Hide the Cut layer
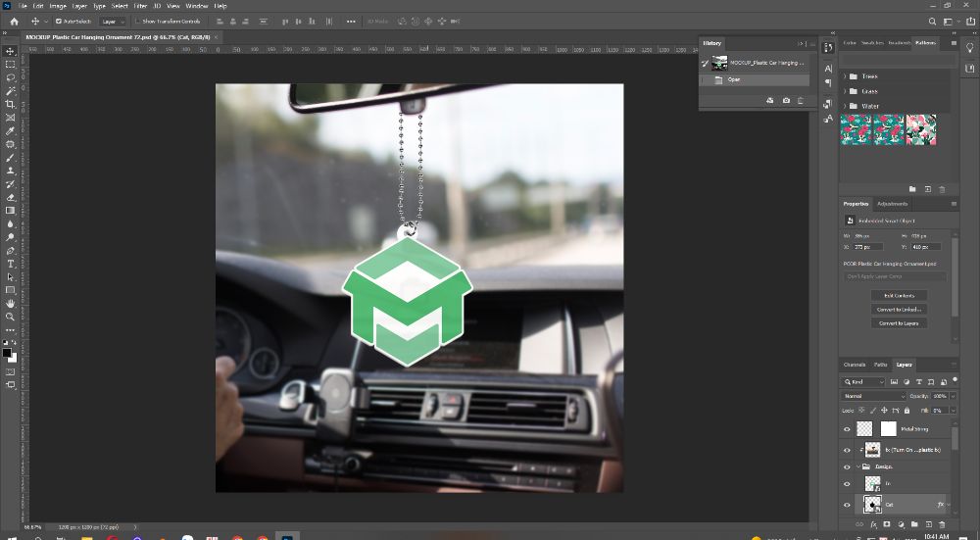 click(847, 505)
